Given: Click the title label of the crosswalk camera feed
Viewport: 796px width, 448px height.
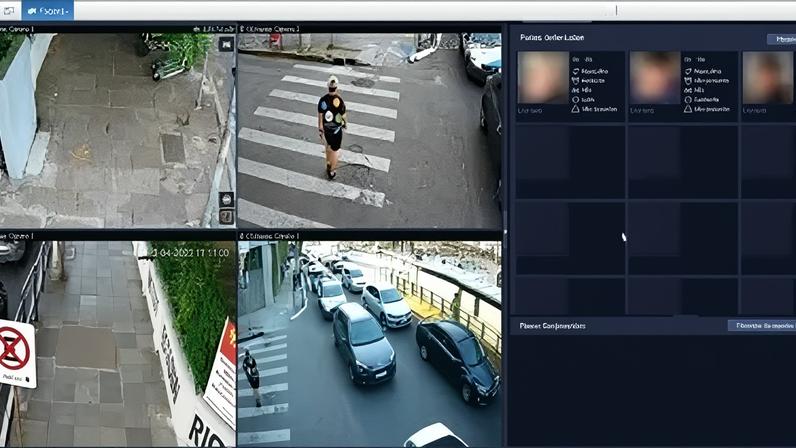Looking at the screenshot, I should [270, 29].
